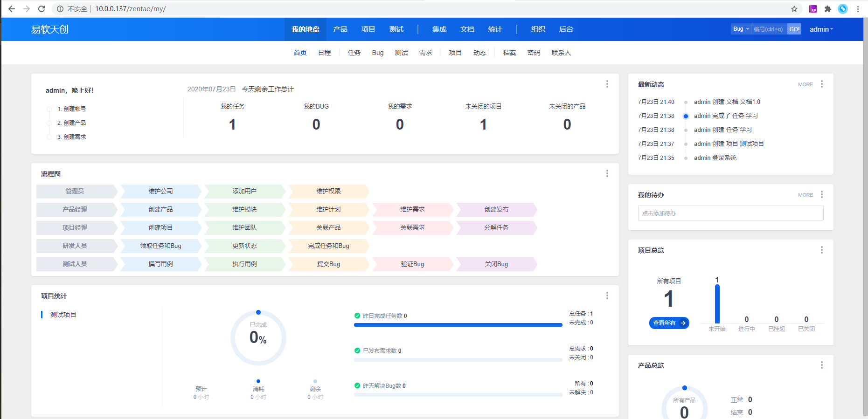Open the 后台 main menu
Viewport: 868px width, 419px height.
click(x=566, y=29)
